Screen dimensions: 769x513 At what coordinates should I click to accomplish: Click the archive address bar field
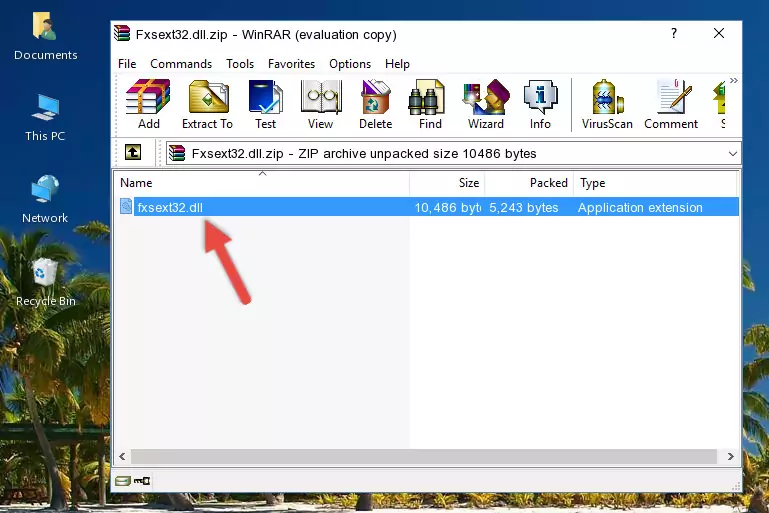click(x=453, y=154)
